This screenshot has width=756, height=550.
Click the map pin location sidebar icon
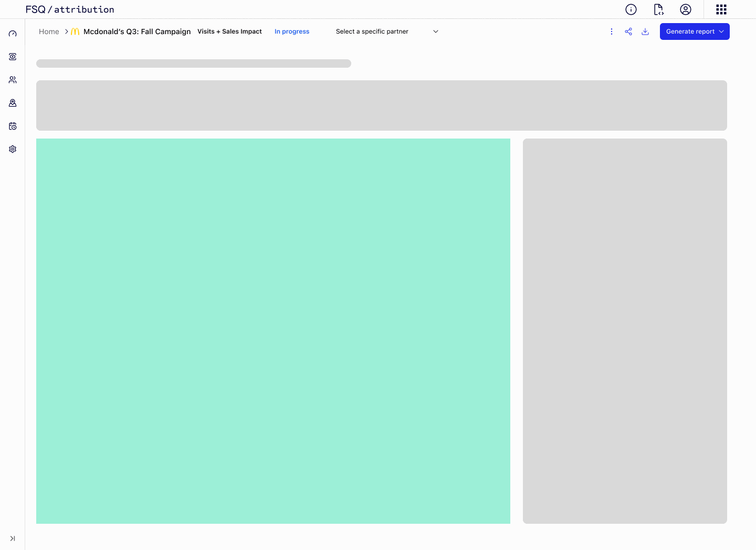(x=13, y=103)
